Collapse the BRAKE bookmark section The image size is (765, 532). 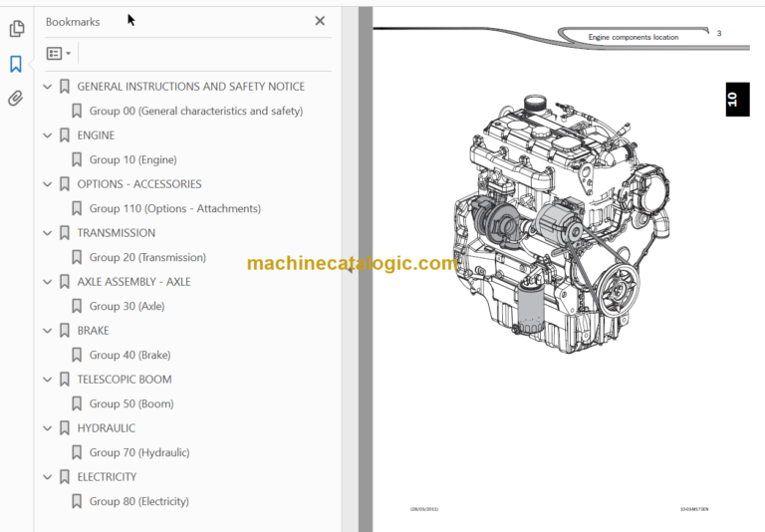tap(48, 331)
